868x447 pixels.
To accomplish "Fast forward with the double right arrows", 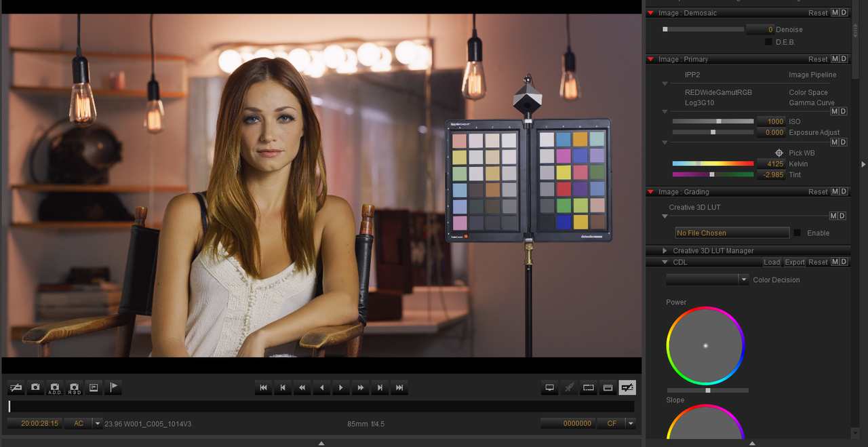I will [361, 387].
